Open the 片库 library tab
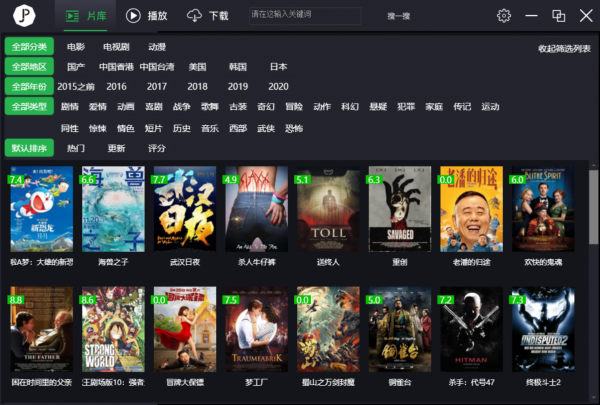 click(x=85, y=16)
